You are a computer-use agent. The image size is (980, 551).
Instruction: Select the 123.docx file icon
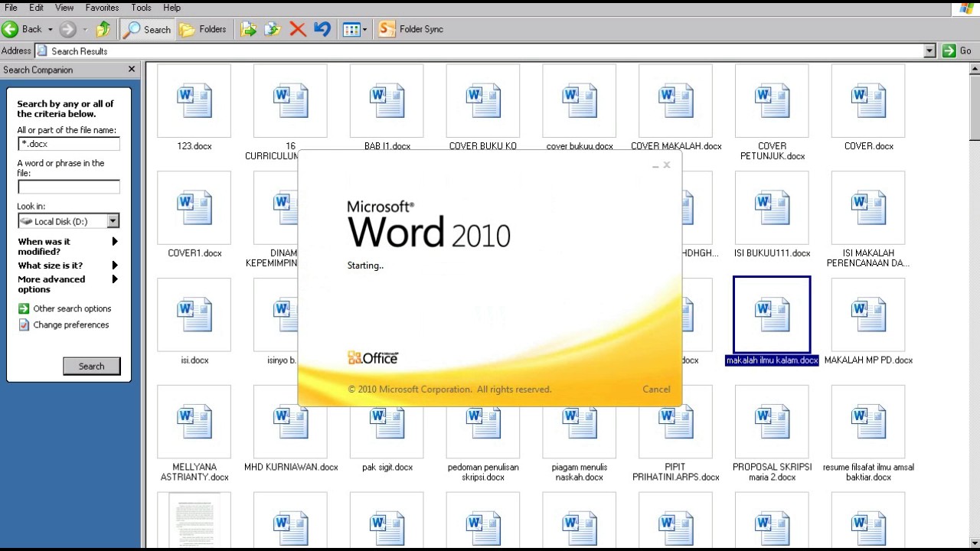pos(194,101)
